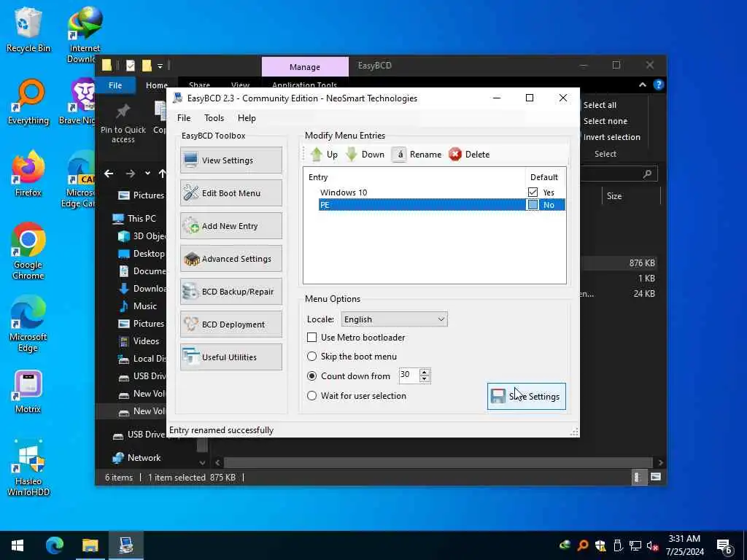Open Advanced Settings in EasyBCD
The height and width of the screenshot is (560, 747).
(x=231, y=259)
